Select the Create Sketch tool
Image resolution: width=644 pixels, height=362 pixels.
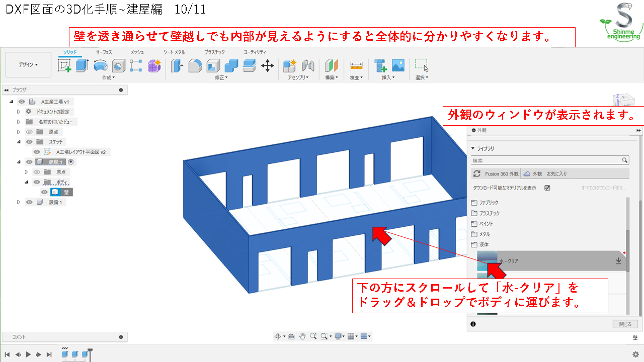click(x=64, y=66)
